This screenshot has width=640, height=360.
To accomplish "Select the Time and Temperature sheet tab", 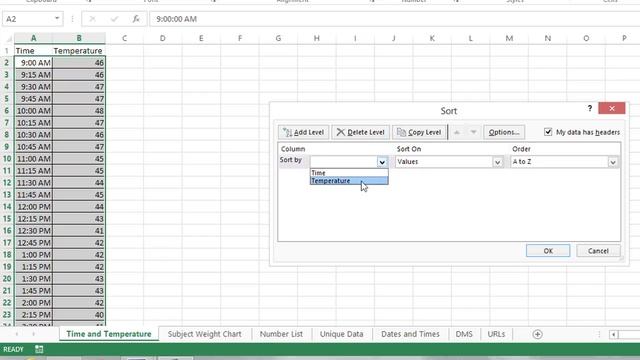I will click(x=109, y=334).
